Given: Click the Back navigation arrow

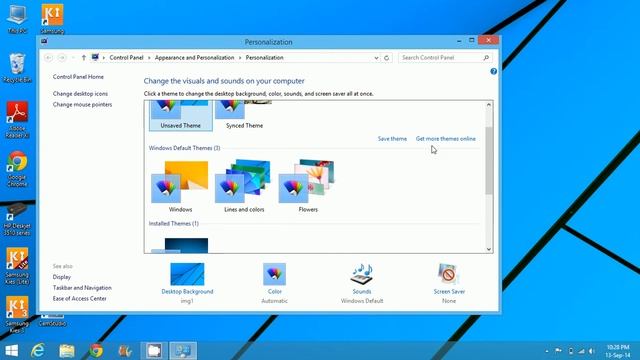Looking at the screenshot, I should [x=49, y=58].
